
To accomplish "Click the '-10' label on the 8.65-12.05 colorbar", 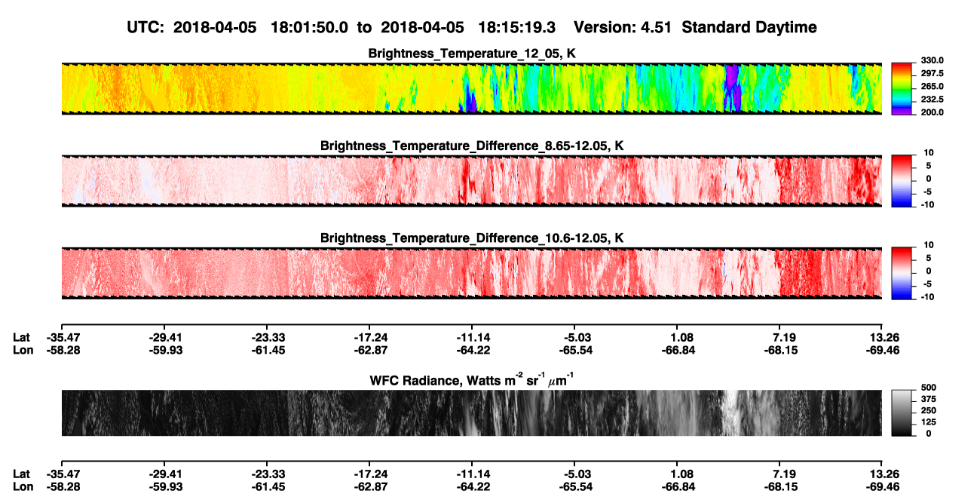I will click(x=926, y=204).
